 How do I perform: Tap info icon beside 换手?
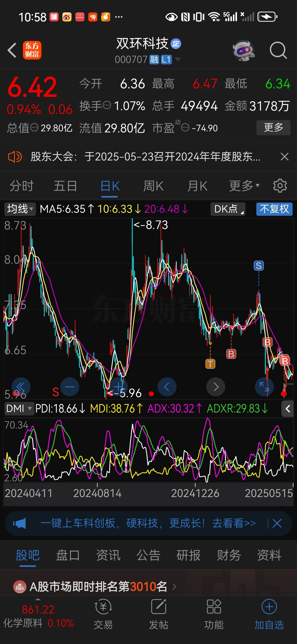pos(107,105)
